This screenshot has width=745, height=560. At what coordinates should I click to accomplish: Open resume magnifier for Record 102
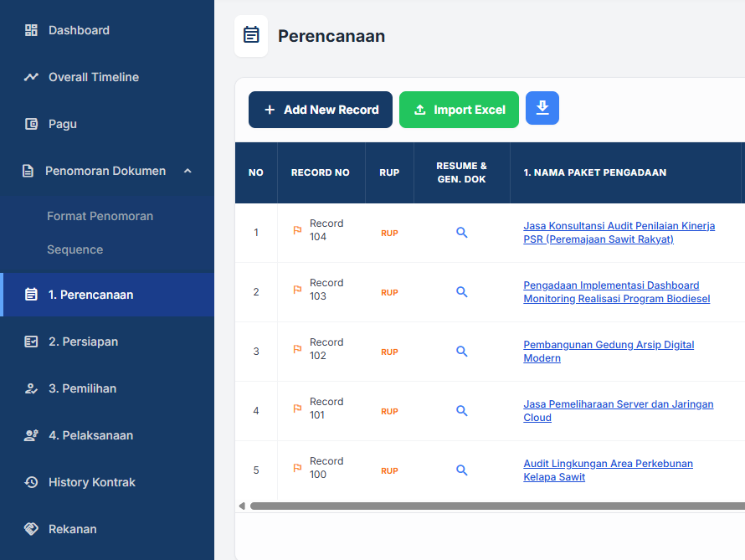[x=462, y=352]
